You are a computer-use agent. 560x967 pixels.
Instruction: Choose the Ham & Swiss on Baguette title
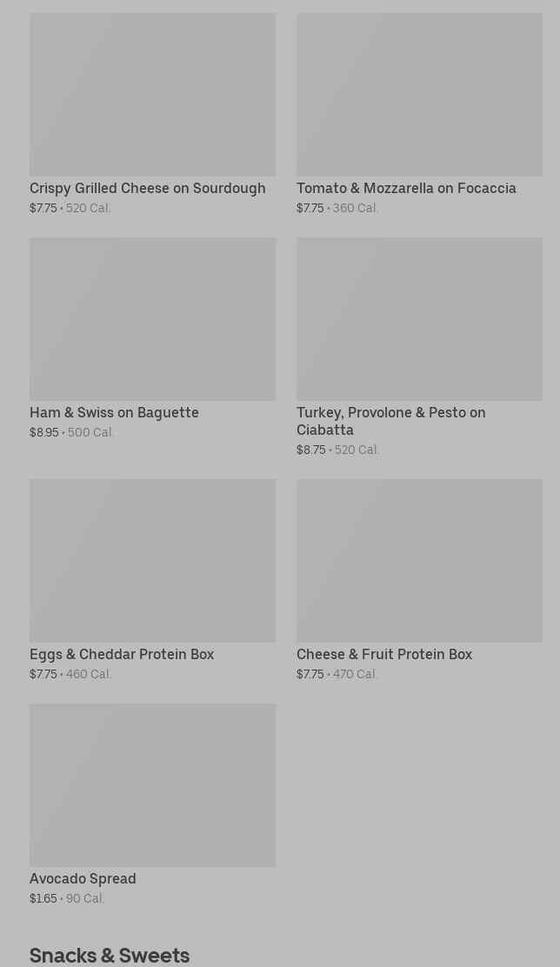[114, 412]
